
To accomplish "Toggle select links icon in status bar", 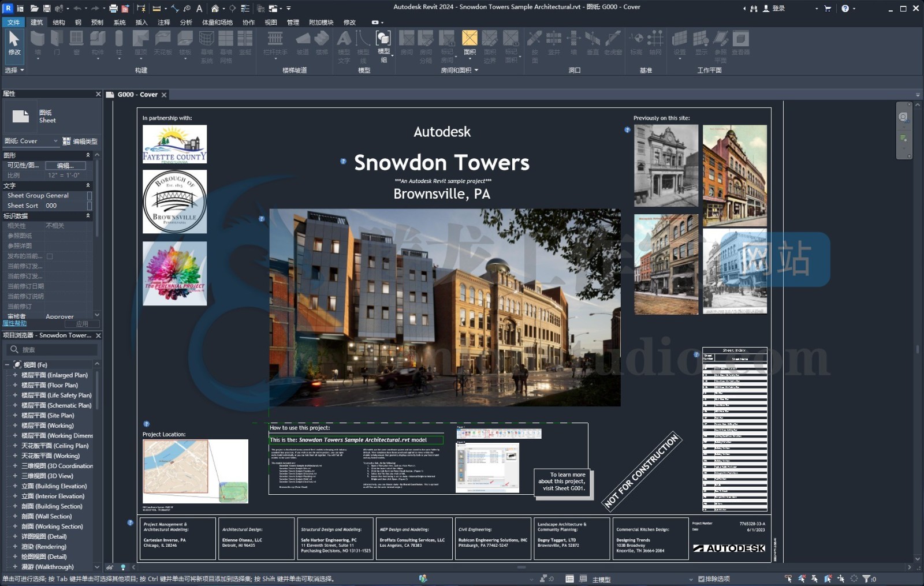I will pyautogui.click(x=789, y=578).
